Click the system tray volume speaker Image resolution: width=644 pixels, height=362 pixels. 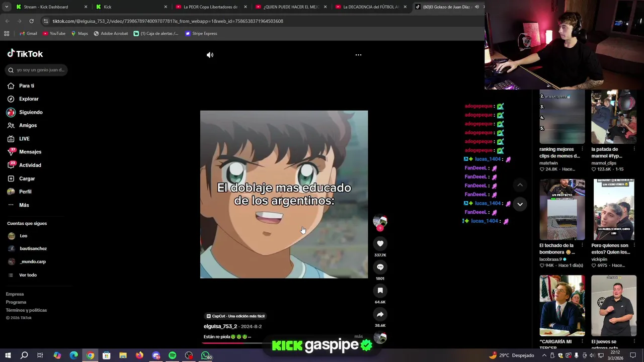tap(592, 355)
